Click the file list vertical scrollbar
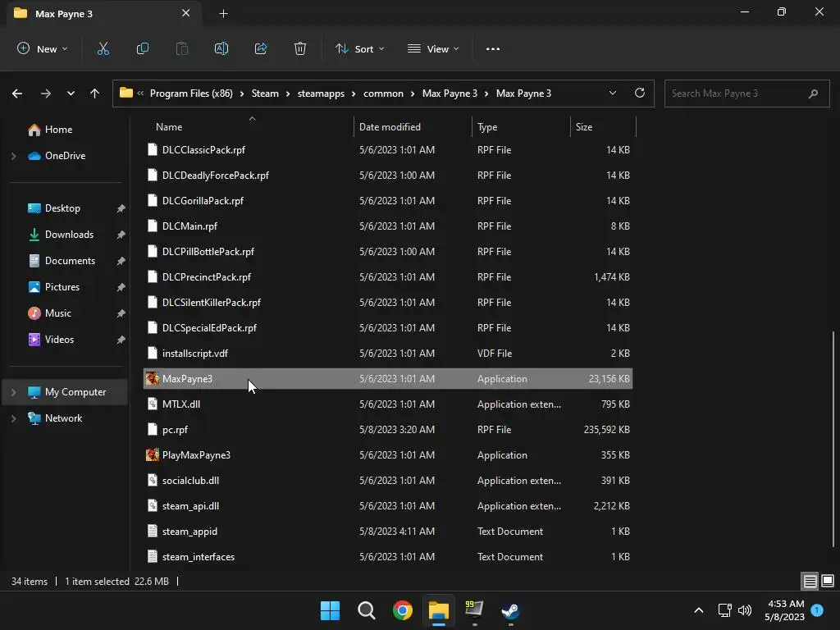Image resolution: width=840 pixels, height=630 pixels. coord(833,440)
